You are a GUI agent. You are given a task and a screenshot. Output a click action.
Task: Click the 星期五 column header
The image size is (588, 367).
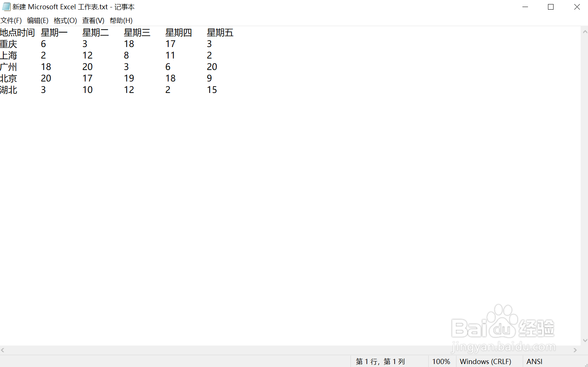click(x=220, y=33)
